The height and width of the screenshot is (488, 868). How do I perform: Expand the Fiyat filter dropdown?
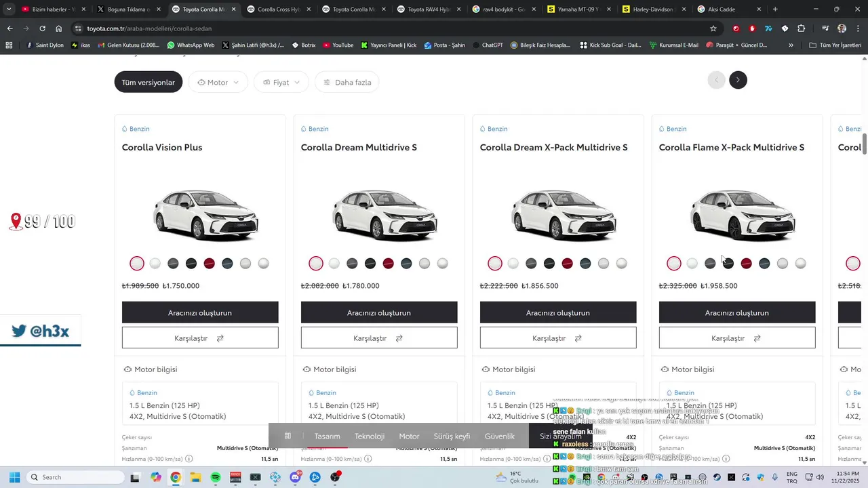coord(281,82)
